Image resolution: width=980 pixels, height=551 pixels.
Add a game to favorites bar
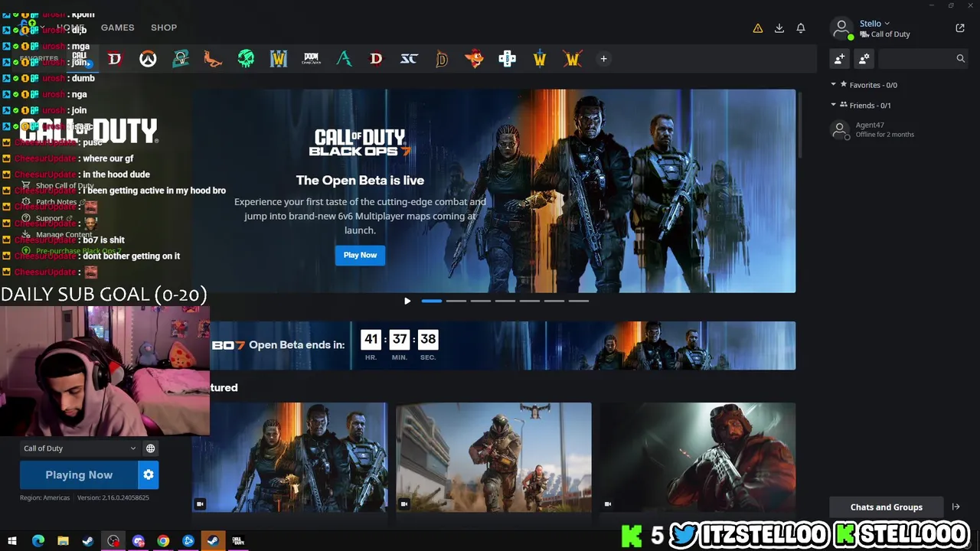click(603, 59)
